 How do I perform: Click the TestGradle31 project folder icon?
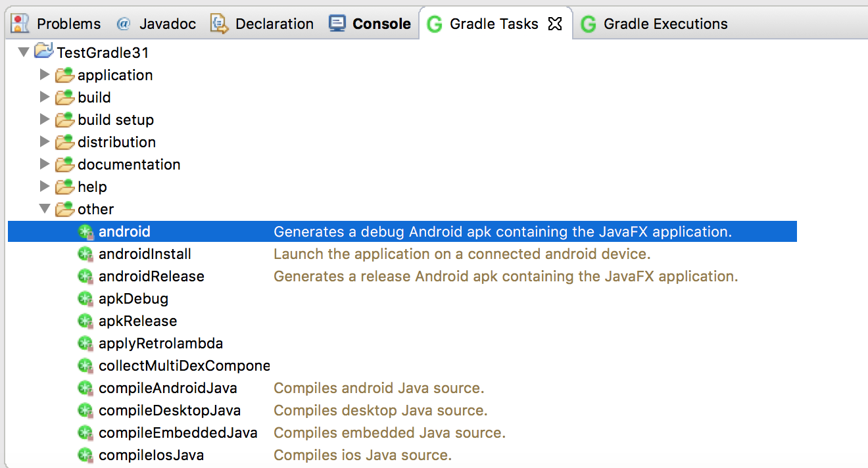43,52
